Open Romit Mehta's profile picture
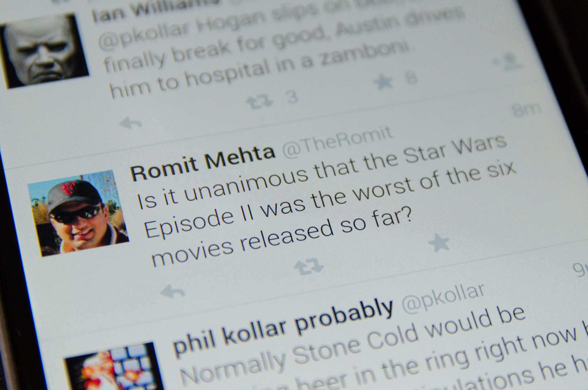The width and height of the screenshot is (588, 390). pos(78,213)
